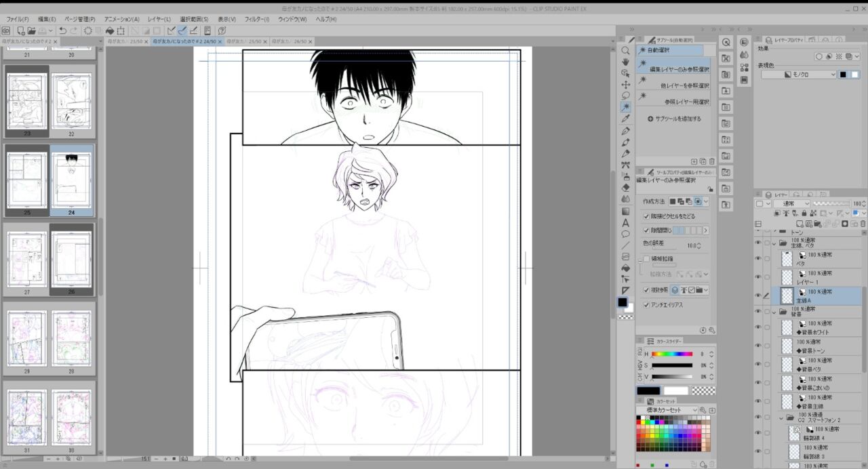Image resolution: width=868 pixels, height=469 pixels.
Task: Hide the 主線A layer via eye icon
Action: pyautogui.click(x=758, y=295)
